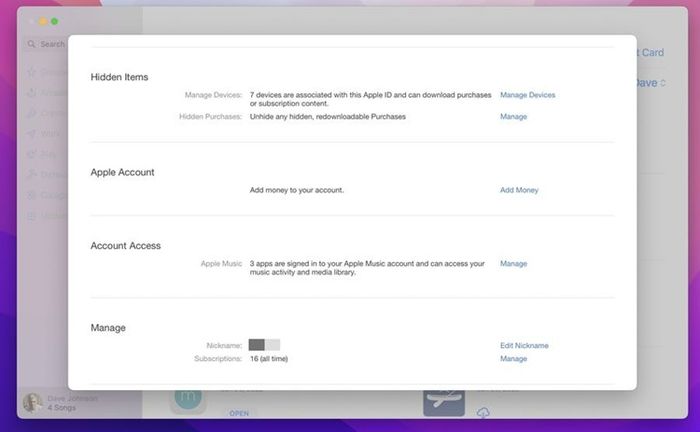Click Manage beside Subscriptions

pos(513,359)
